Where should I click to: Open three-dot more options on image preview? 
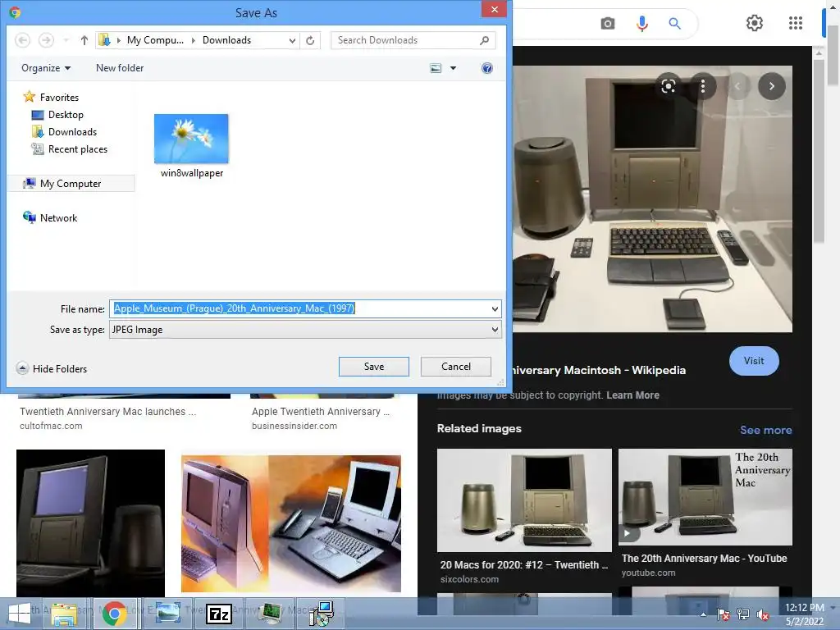pos(703,86)
